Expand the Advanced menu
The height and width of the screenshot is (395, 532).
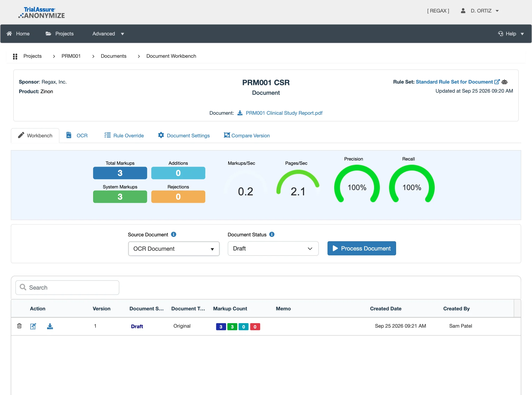108,34
